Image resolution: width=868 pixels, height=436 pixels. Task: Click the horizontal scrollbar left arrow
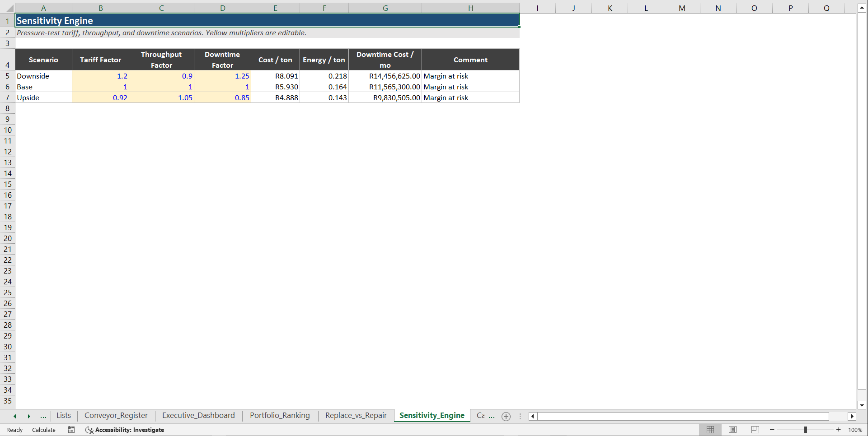[533, 416]
